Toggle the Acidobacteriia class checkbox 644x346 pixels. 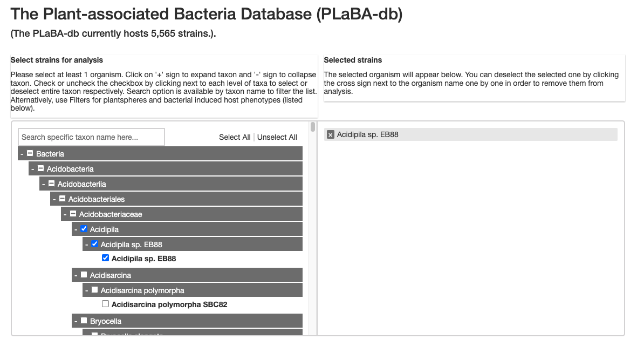pyautogui.click(x=52, y=184)
